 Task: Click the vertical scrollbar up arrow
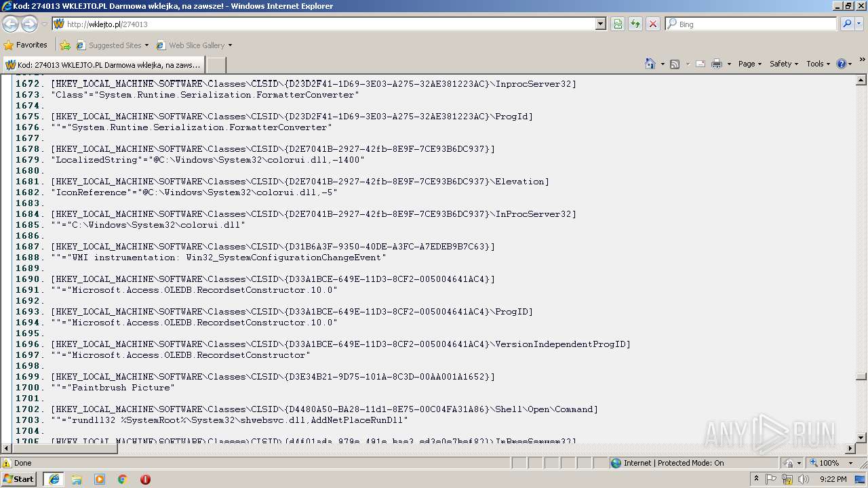point(861,81)
